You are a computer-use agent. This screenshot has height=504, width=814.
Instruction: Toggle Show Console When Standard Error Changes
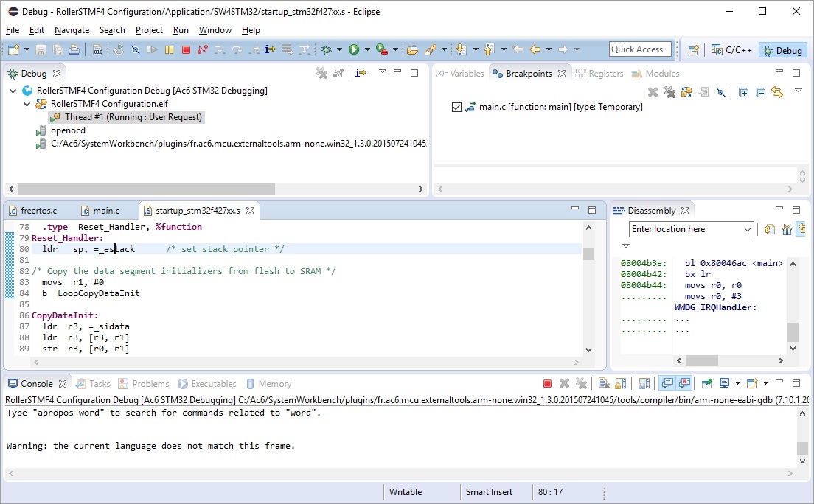[684, 384]
